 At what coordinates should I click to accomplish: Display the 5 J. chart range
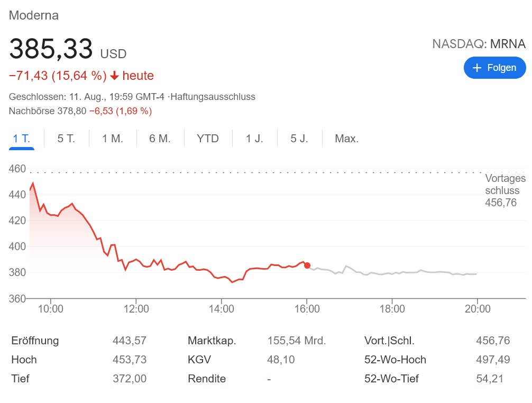click(x=299, y=139)
